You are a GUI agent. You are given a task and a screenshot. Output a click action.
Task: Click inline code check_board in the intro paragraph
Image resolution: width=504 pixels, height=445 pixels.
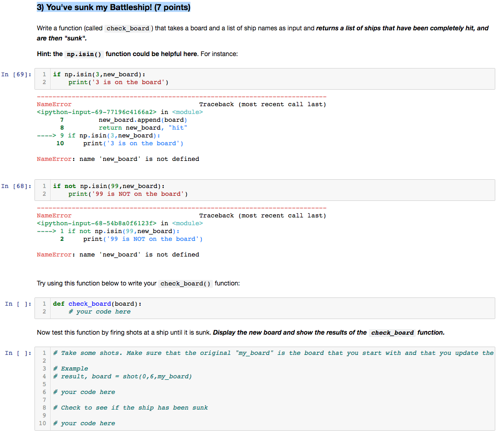click(128, 29)
